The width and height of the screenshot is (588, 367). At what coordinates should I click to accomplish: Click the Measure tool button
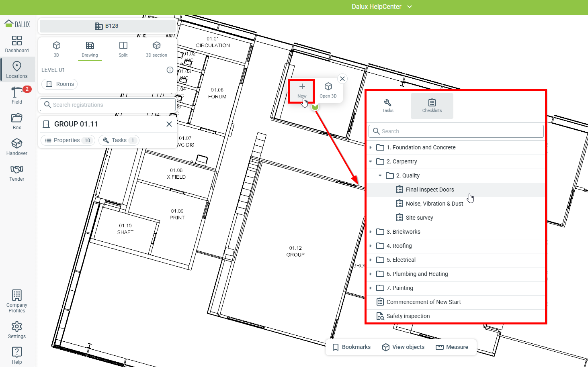click(x=452, y=347)
